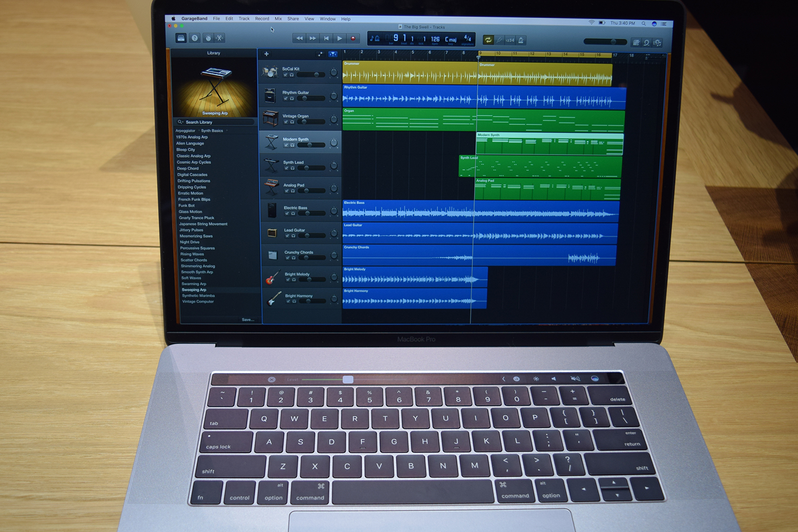Open the Note Pad bell icon in toolbar
Image resolution: width=798 pixels, height=532 pixels.
click(636, 42)
